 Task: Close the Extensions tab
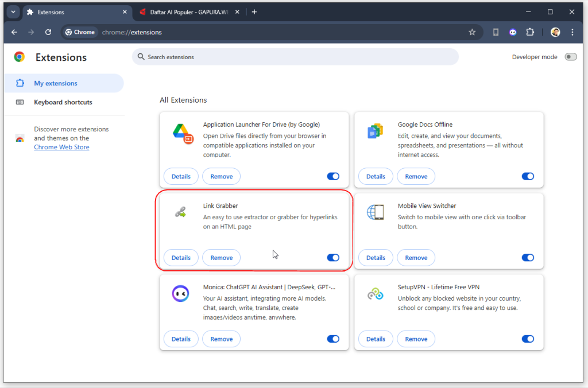point(125,12)
